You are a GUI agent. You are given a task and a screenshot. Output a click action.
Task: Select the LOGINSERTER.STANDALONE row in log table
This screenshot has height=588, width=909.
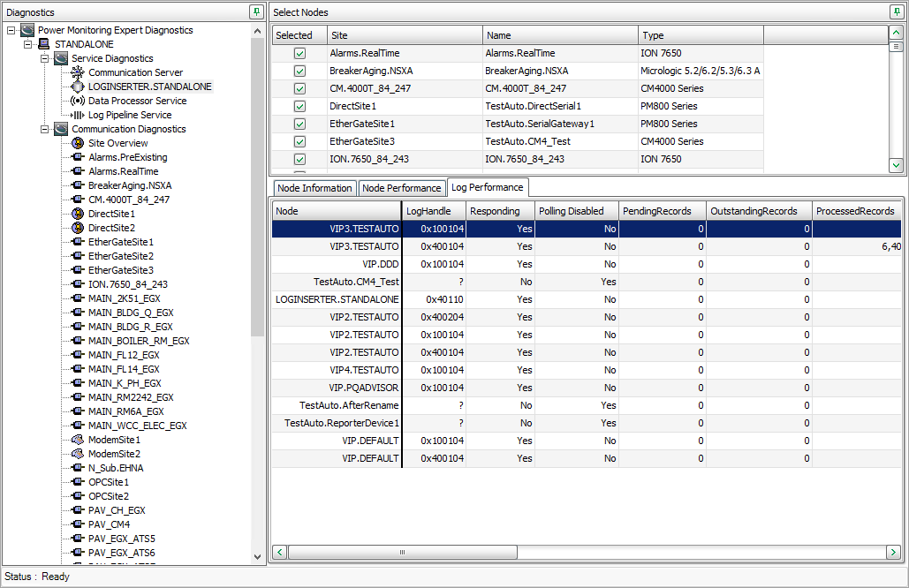click(x=586, y=299)
